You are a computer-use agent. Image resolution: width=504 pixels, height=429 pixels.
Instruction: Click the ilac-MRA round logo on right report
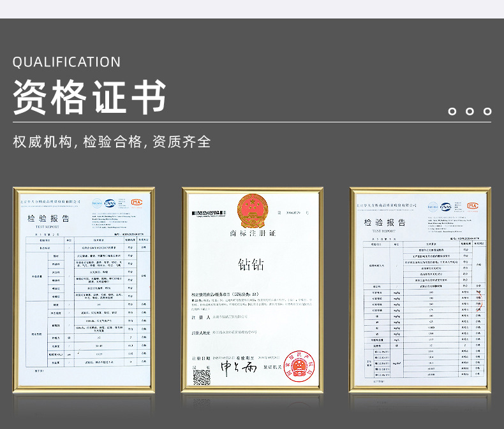coord(433,207)
